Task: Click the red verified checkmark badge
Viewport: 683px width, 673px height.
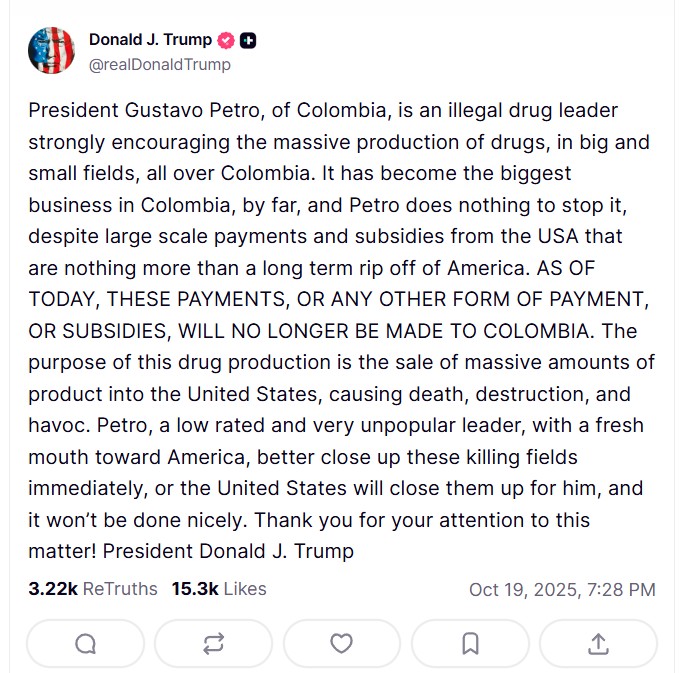Action: coord(226,40)
